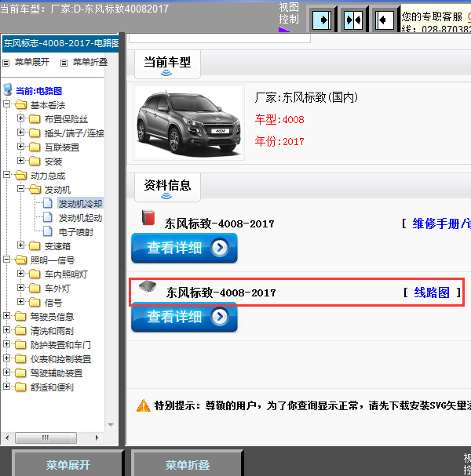Image resolution: width=471 pixels, height=476 pixels.
Task: Click the folder icon for 动力总成
Action: point(21,175)
